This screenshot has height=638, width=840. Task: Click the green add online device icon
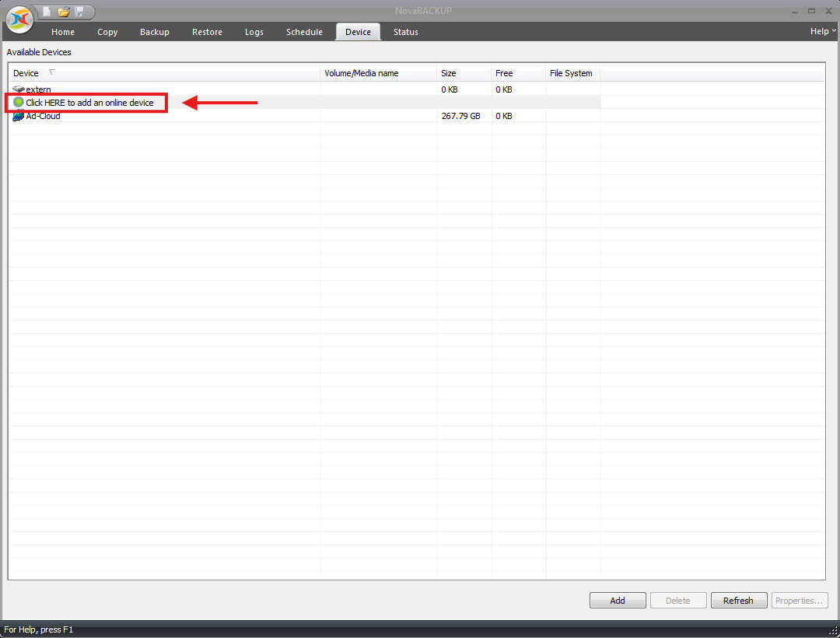pos(19,103)
